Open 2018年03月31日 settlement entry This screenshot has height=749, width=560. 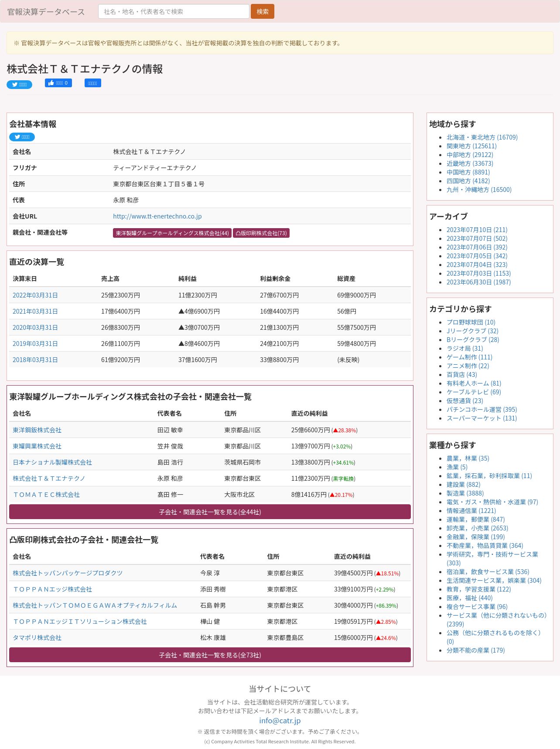(35, 360)
